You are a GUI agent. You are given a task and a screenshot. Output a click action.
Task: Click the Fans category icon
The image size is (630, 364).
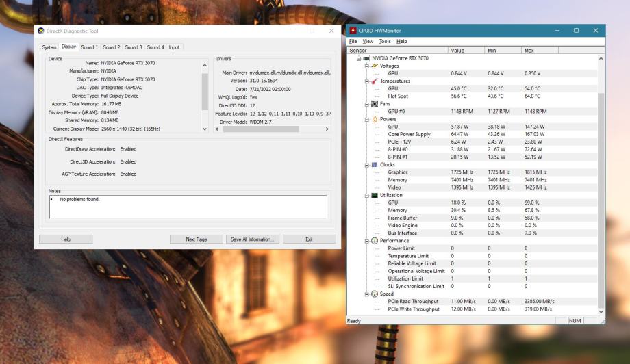pos(375,104)
